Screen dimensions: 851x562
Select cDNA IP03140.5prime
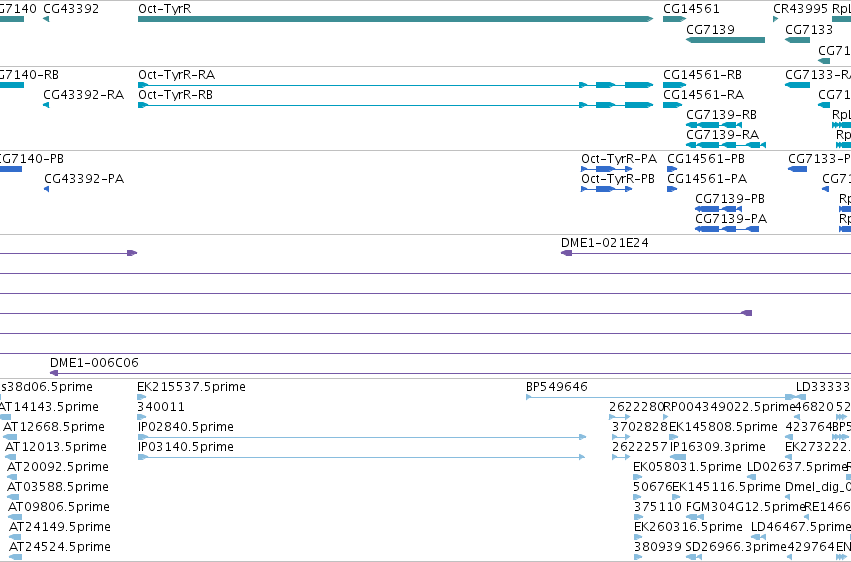point(361,457)
